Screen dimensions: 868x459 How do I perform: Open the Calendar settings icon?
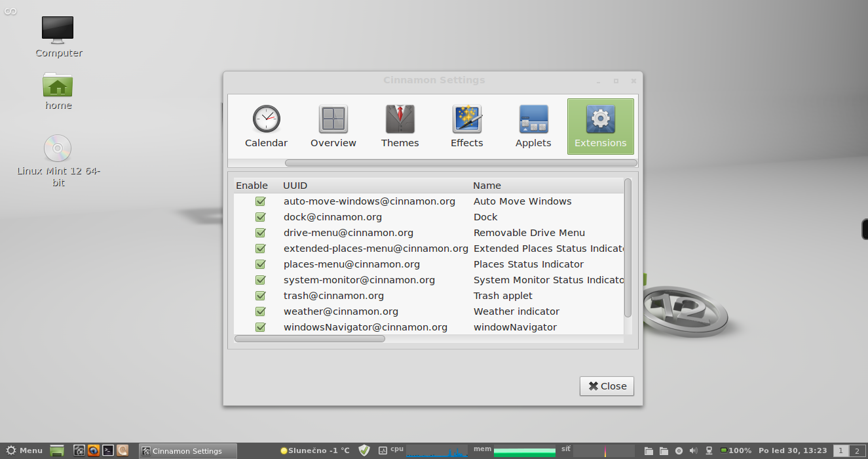(x=266, y=127)
